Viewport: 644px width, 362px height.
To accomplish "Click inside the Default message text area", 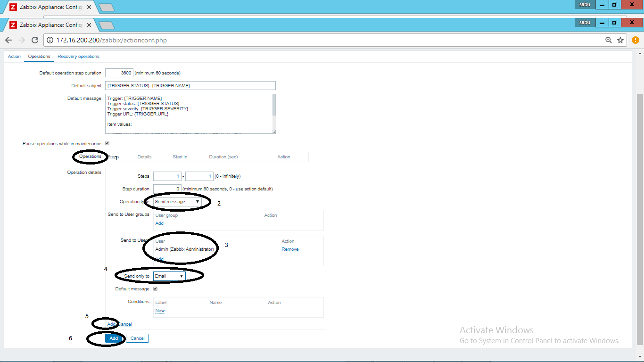I will 189,114.
